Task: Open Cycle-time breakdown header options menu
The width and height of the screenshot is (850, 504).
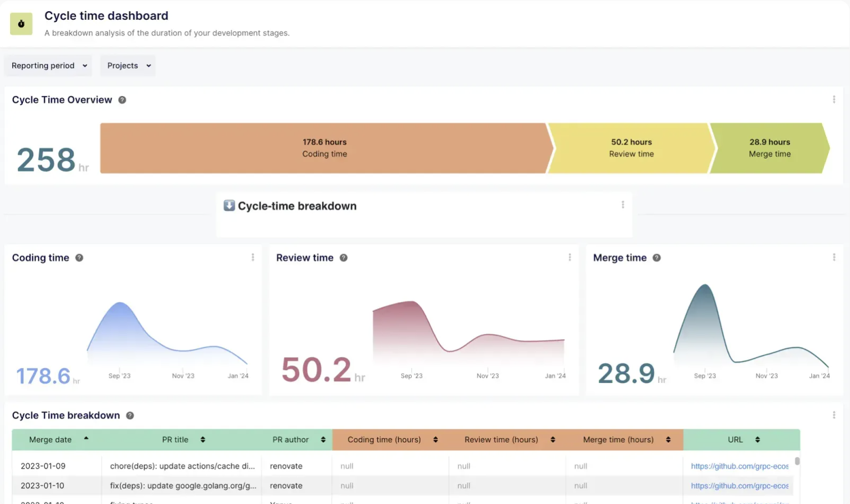Action: tap(623, 205)
